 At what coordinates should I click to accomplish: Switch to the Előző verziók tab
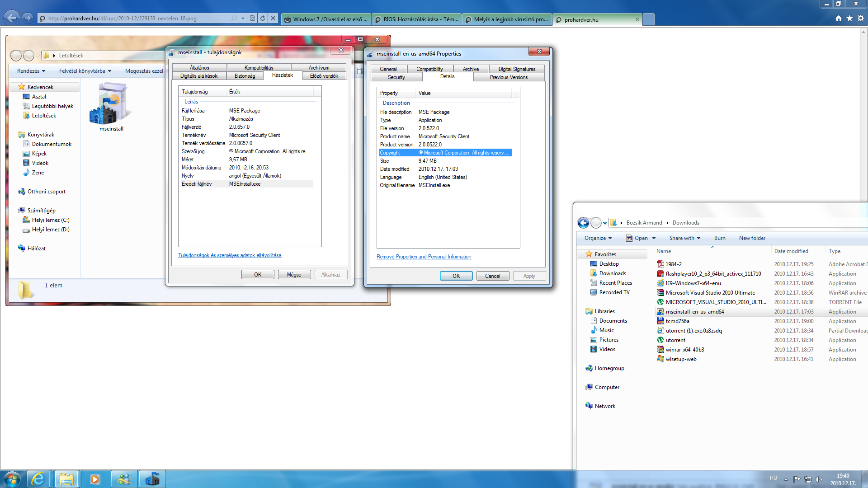pyautogui.click(x=324, y=76)
